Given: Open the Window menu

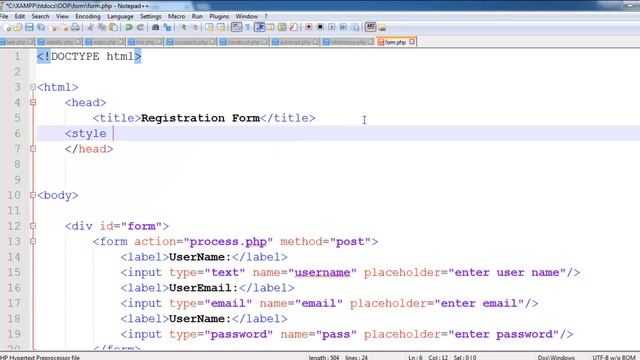Looking at the screenshot, I should point(247,16).
